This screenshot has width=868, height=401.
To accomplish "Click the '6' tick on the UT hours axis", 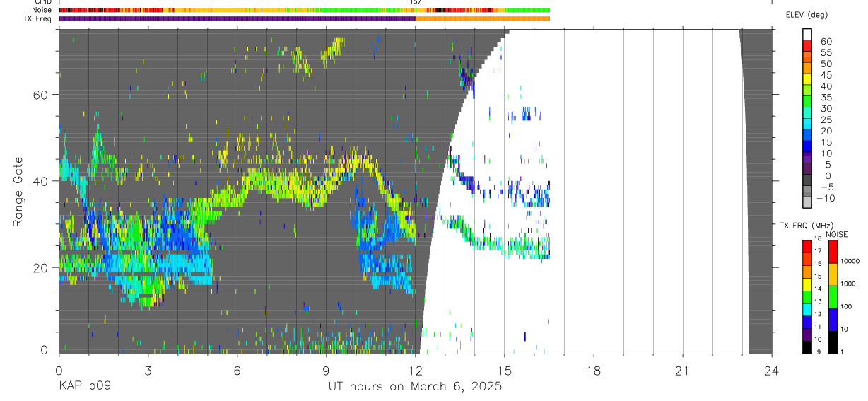I will [x=237, y=371].
